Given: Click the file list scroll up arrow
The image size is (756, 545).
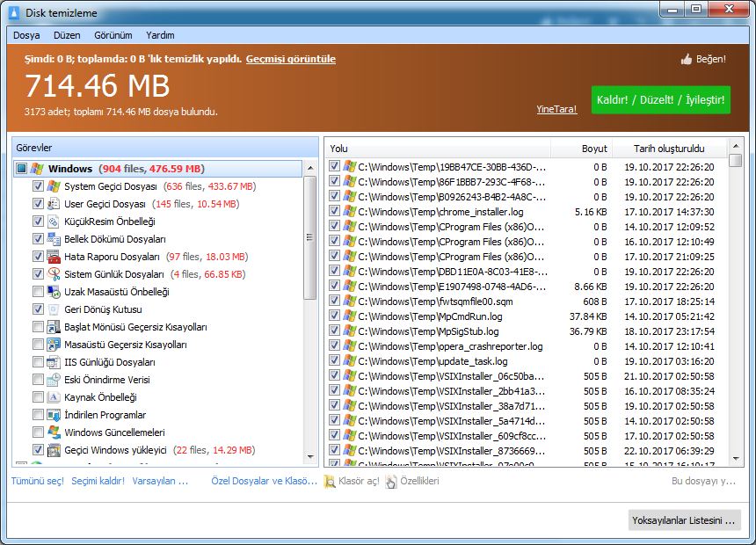Looking at the screenshot, I should [x=736, y=146].
